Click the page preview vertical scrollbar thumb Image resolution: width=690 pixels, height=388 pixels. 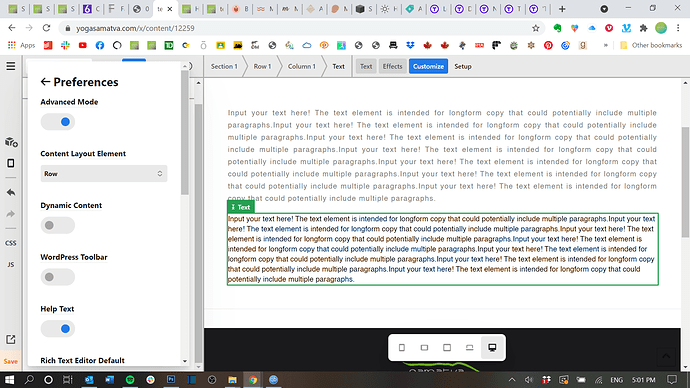click(x=686, y=183)
